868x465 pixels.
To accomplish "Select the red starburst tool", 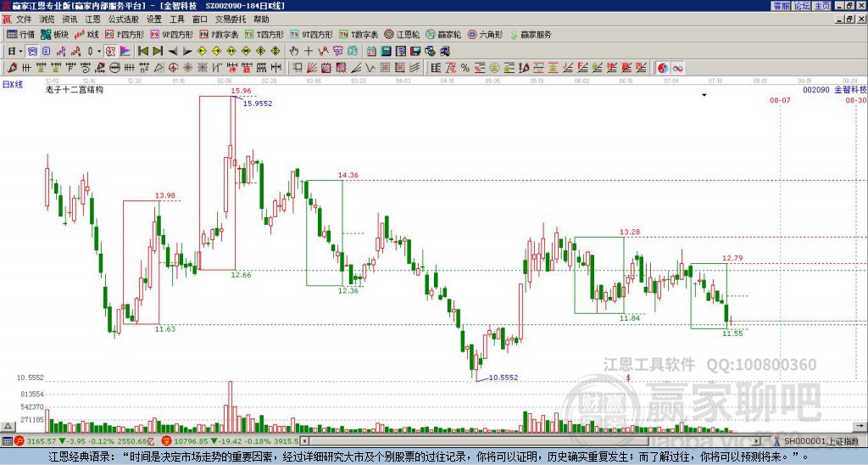I will [x=188, y=68].
